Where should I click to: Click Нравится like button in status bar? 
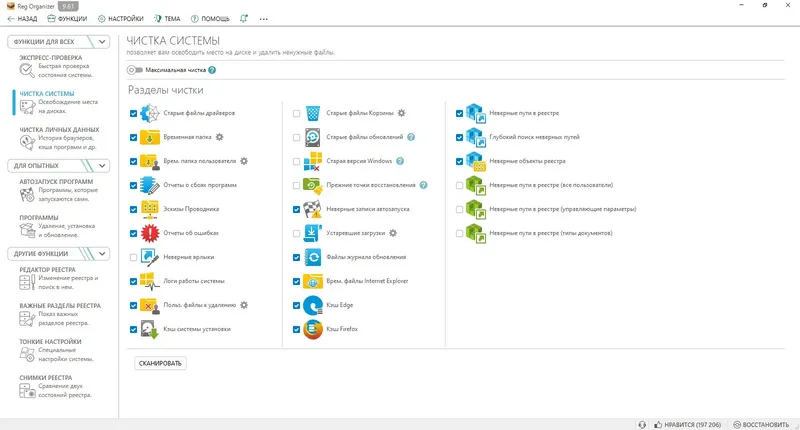pyautogui.click(x=688, y=424)
